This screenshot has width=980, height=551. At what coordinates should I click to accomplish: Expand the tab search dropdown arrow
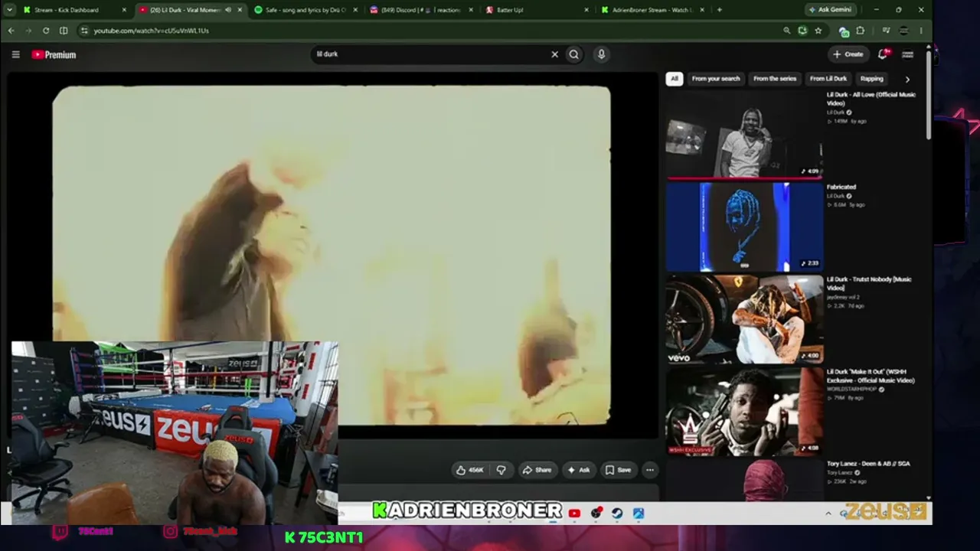[9, 10]
